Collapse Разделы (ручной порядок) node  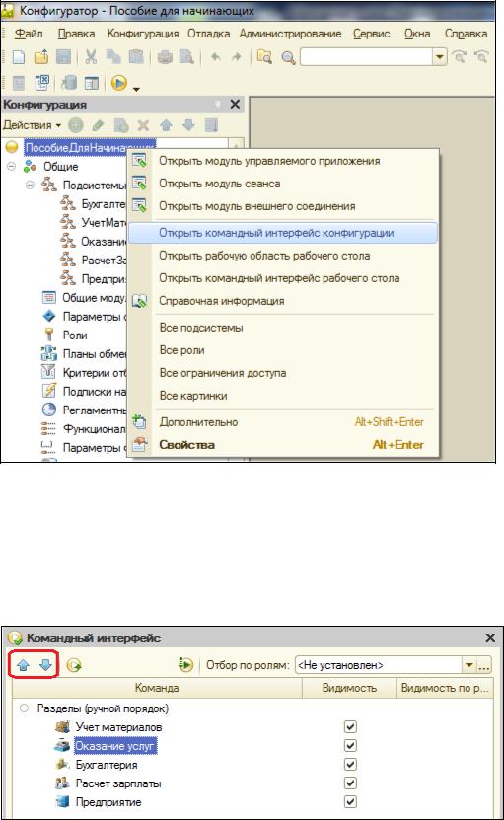(x=24, y=708)
